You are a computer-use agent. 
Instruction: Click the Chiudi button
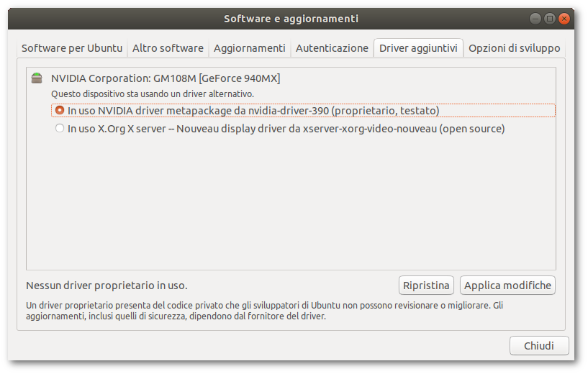[539, 346]
